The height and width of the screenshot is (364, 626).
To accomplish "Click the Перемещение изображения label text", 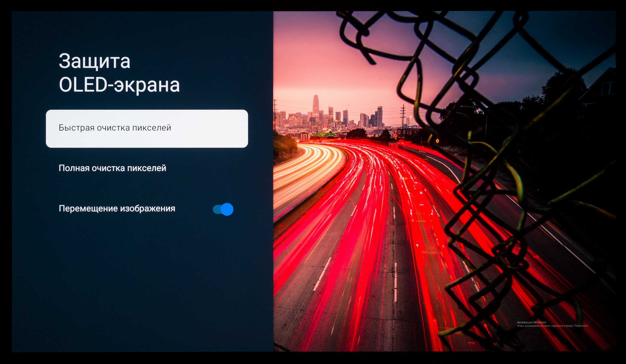I will (x=117, y=208).
